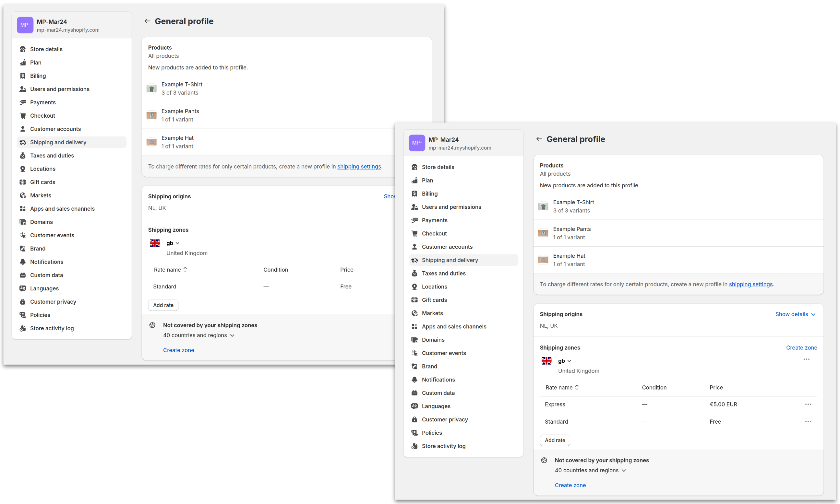Open shipping settings link in the rear window

pos(359,166)
